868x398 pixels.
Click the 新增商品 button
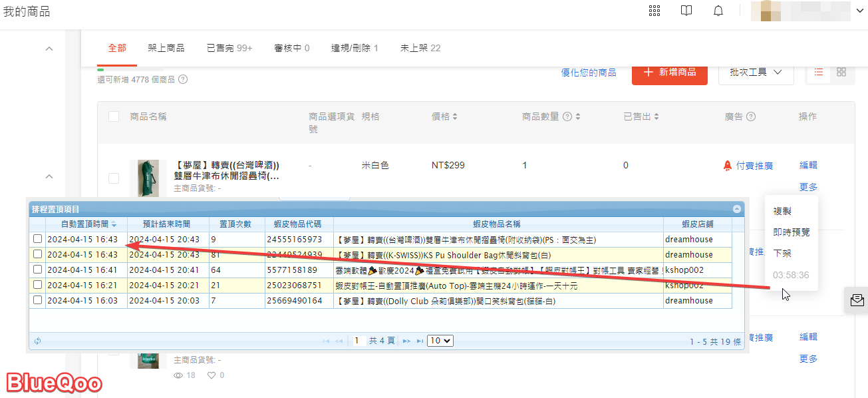669,72
